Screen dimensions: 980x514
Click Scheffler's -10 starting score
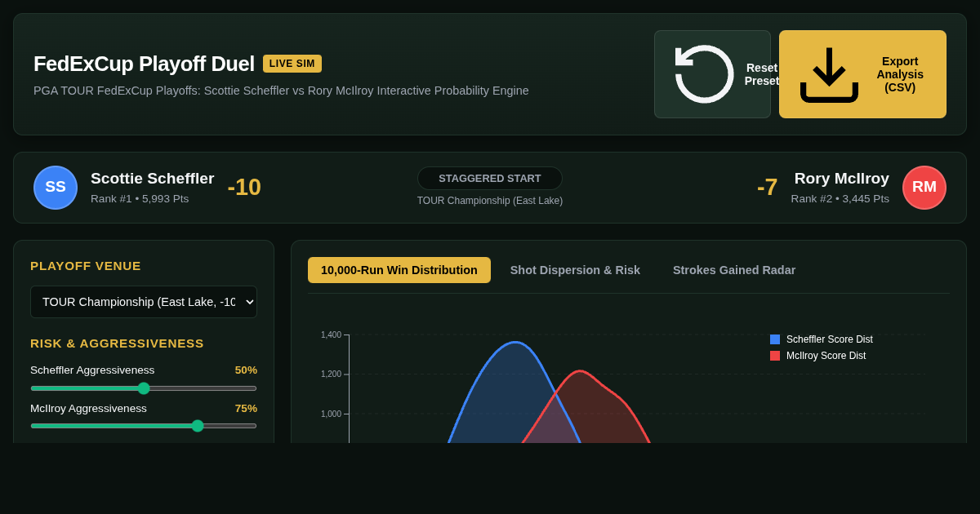(244, 188)
